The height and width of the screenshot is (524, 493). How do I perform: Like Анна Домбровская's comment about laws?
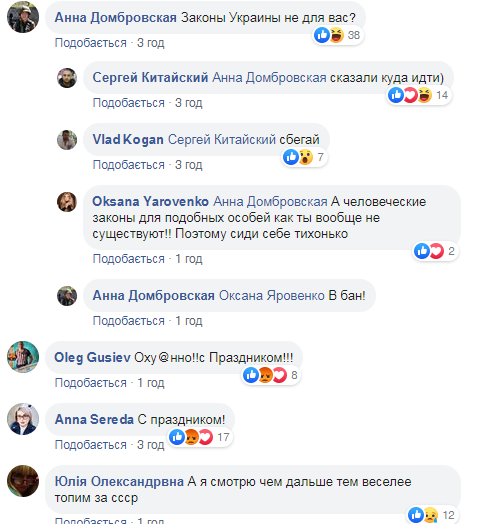point(91,43)
